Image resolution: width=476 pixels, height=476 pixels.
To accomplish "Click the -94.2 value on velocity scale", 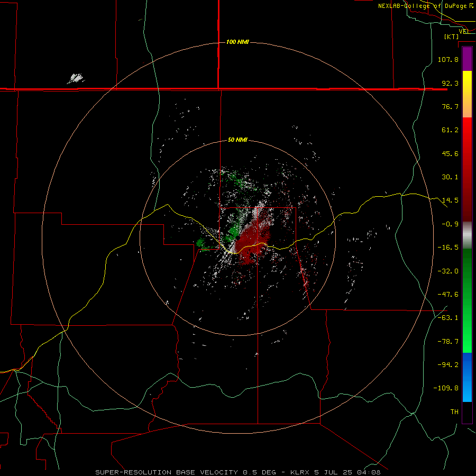I will (x=448, y=365).
